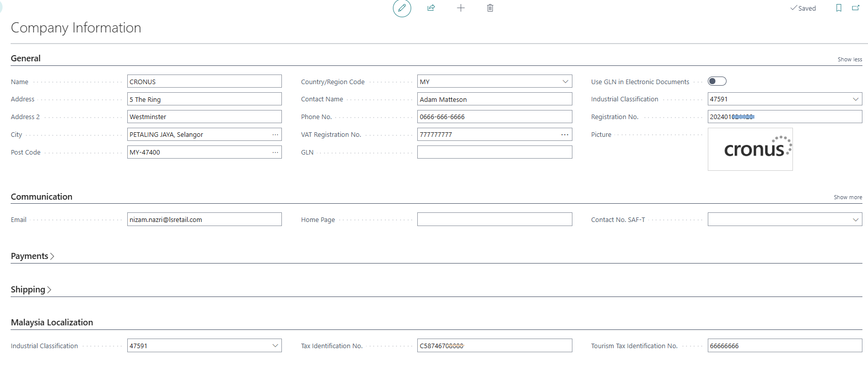The width and height of the screenshot is (868, 372).
Task: Open Industrial Classification dropdown in Malaysia Localization
Action: pos(275,346)
